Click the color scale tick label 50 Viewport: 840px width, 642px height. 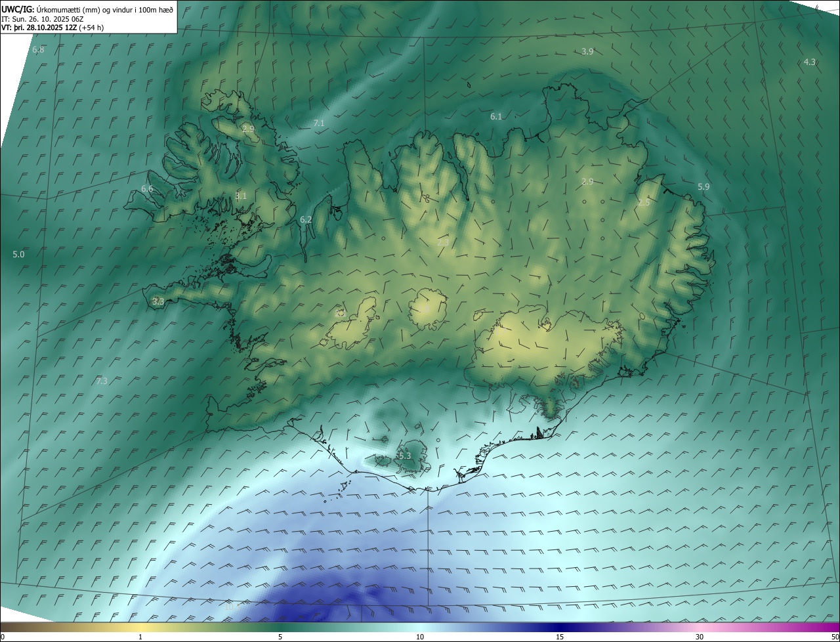835,637
